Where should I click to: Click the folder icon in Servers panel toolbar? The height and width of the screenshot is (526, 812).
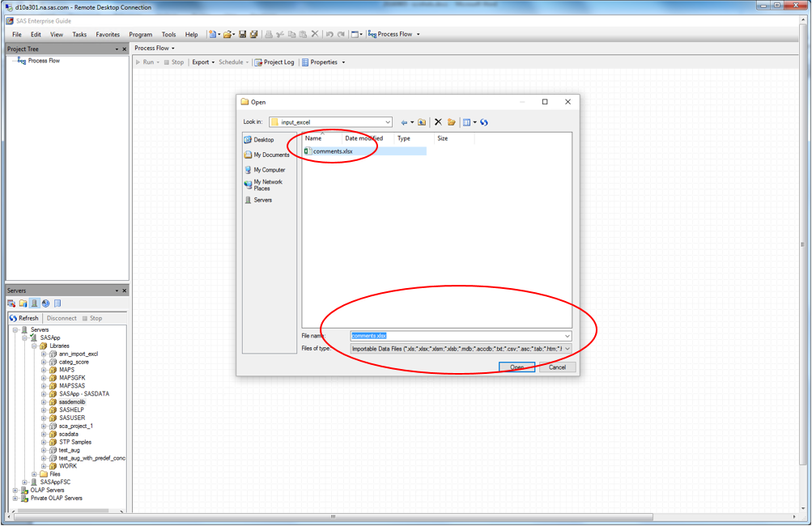tap(23, 303)
